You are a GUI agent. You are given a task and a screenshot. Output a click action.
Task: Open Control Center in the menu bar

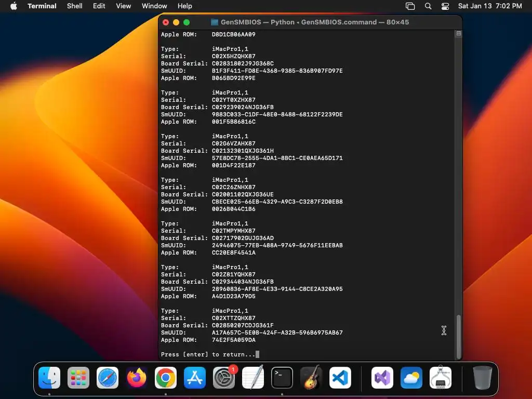click(x=445, y=6)
